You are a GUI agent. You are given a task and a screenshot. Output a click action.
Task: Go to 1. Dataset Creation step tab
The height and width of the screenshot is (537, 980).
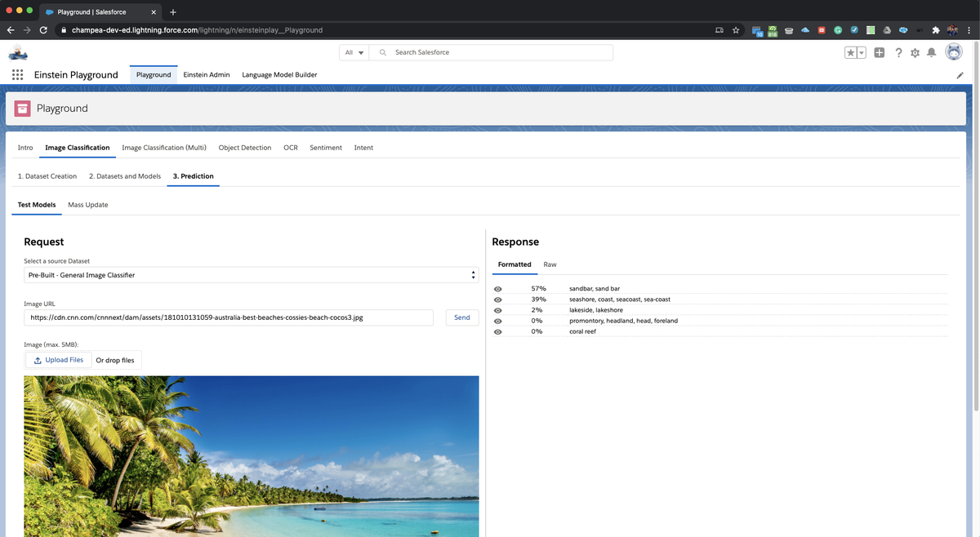coord(47,176)
